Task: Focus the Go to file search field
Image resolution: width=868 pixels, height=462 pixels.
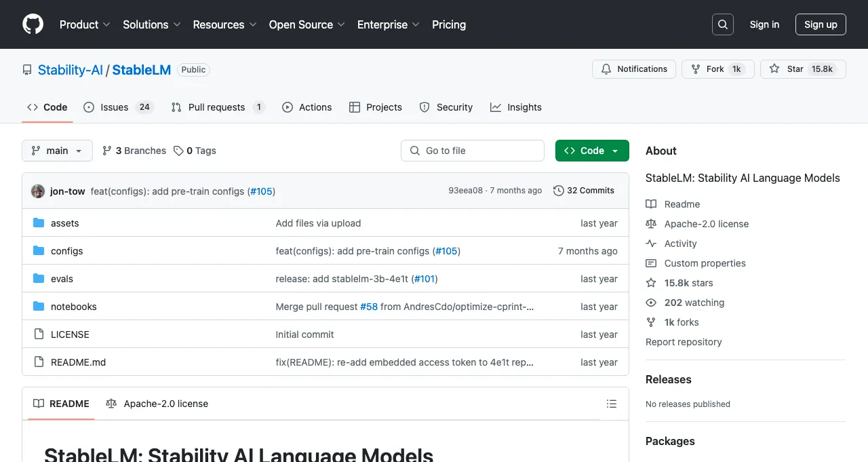Action: click(x=473, y=151)
